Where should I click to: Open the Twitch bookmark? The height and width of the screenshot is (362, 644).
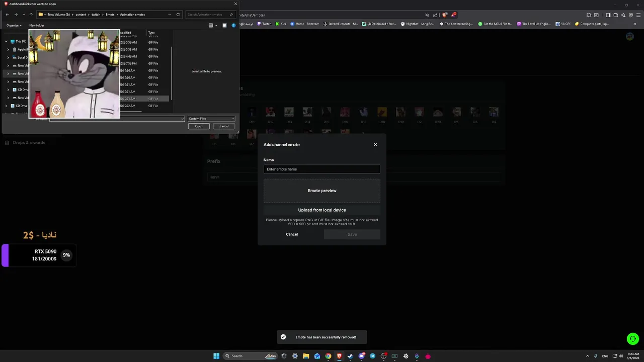click(264, 24)
